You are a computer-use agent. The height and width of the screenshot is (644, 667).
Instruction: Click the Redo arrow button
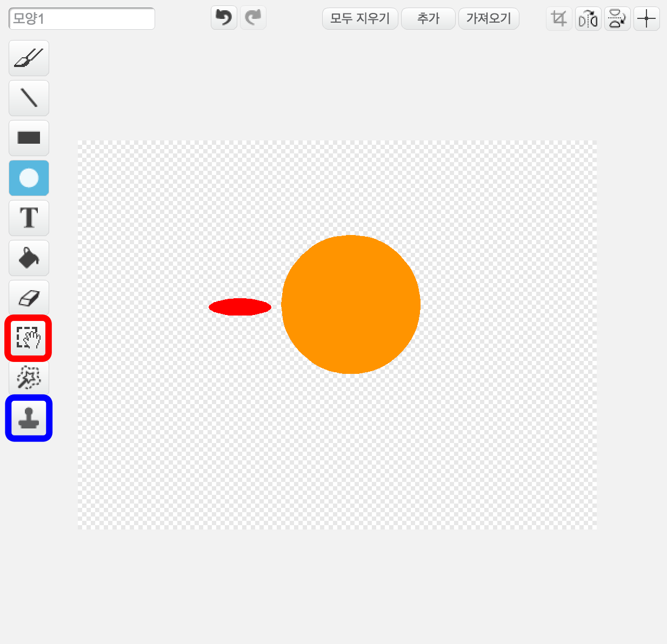coord(253,18)
